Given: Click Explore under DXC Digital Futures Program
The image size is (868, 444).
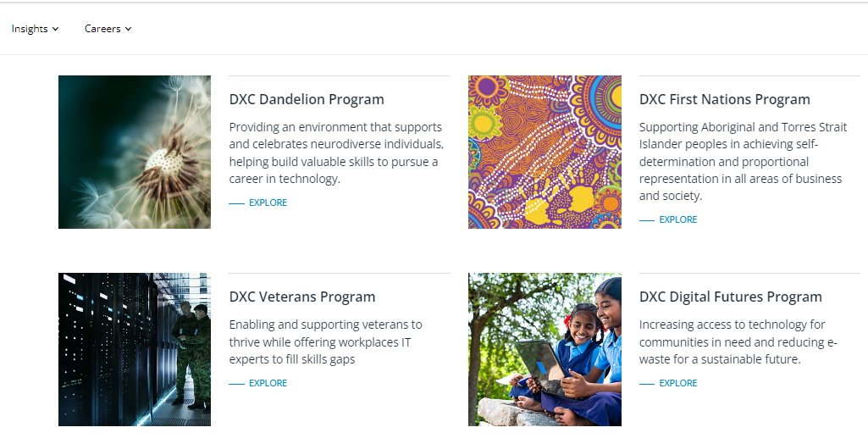Looking at the screenshot, I should pyautogui.click(x=677, y=383).
